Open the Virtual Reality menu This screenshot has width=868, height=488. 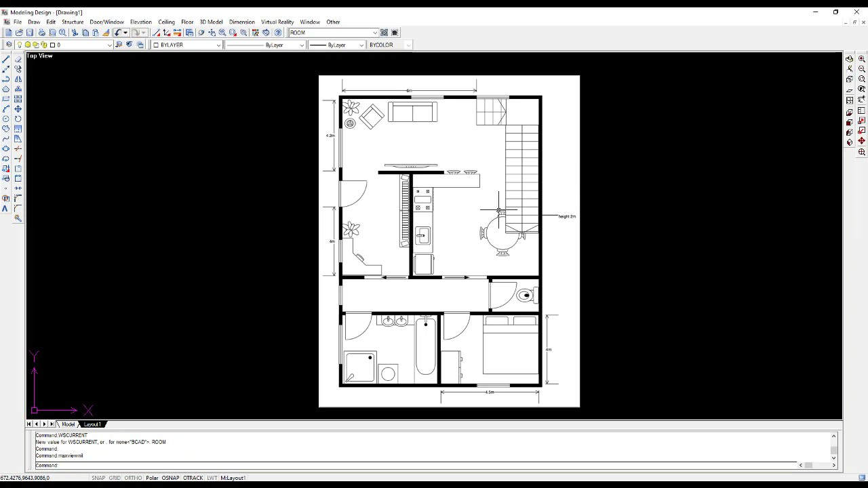click(x=277, y=22)
